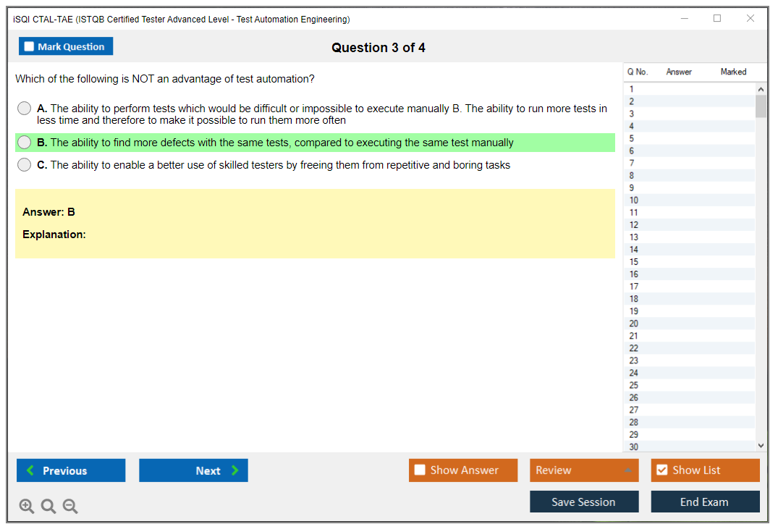The width and height of the screenshot is (778, 532).
Task: Jump to question 25 in the list
Action: pyautogui.click(x=634, y=385)
